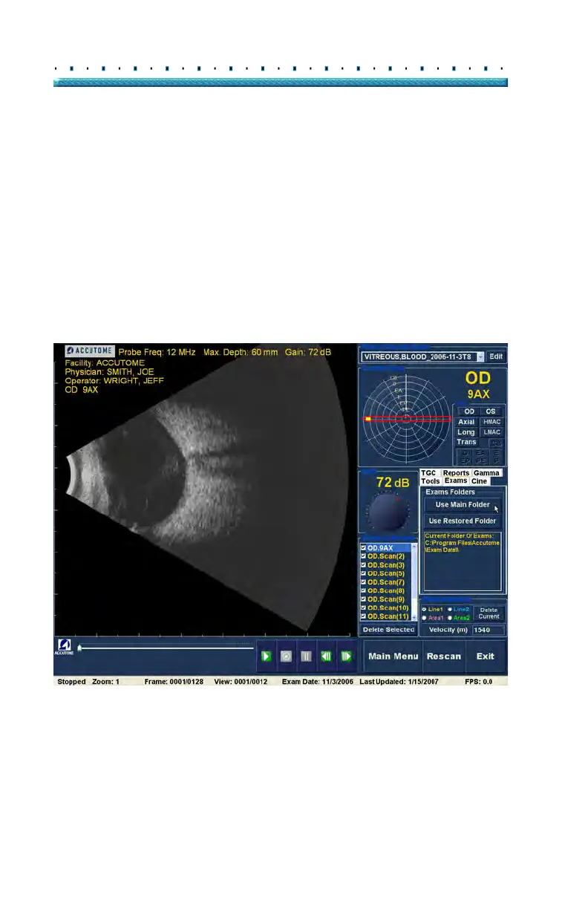Click the Accutome logo beside the frame slider
588x909 pixels.
(64, 648)
